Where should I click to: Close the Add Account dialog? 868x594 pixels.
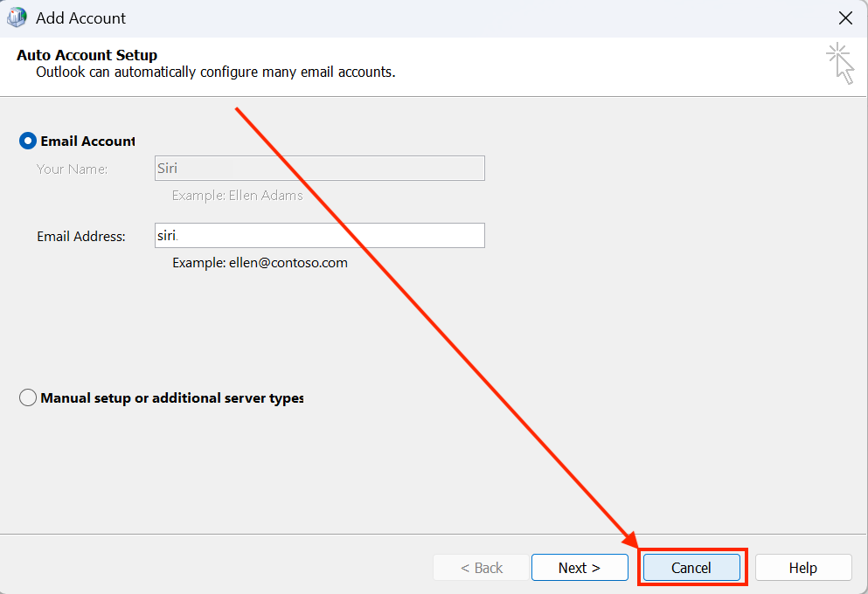pos(845,17)
